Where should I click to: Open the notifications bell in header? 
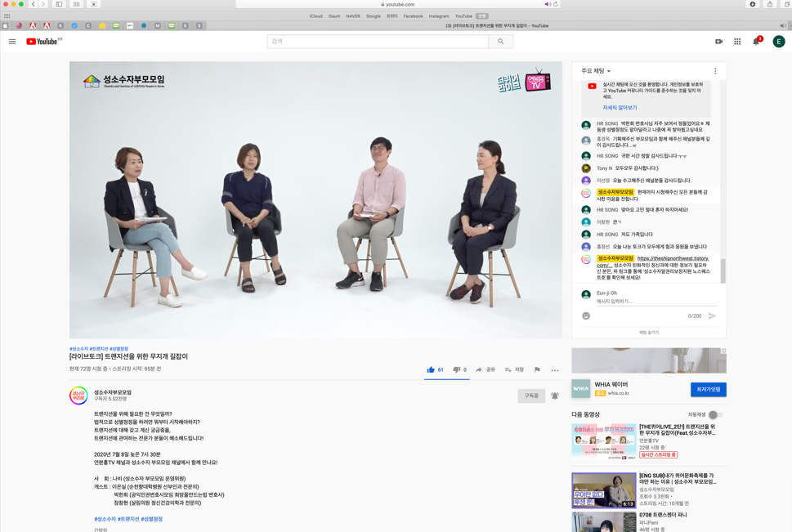(756, 42)
